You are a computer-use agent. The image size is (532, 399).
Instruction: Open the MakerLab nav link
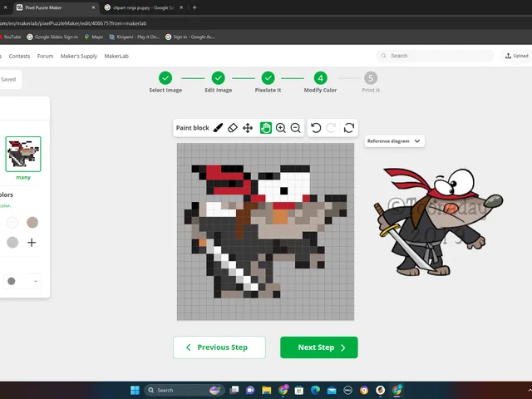pyautogui.click(x=116, y=56)
